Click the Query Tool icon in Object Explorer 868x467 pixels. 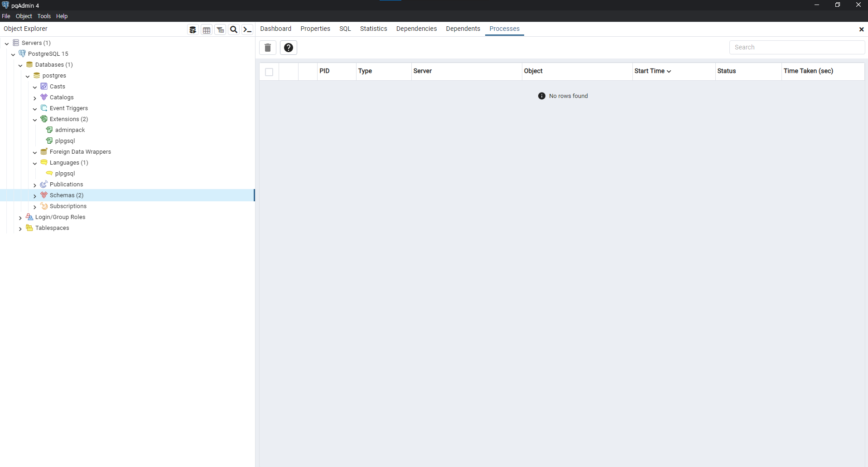[x=193, y=29]
